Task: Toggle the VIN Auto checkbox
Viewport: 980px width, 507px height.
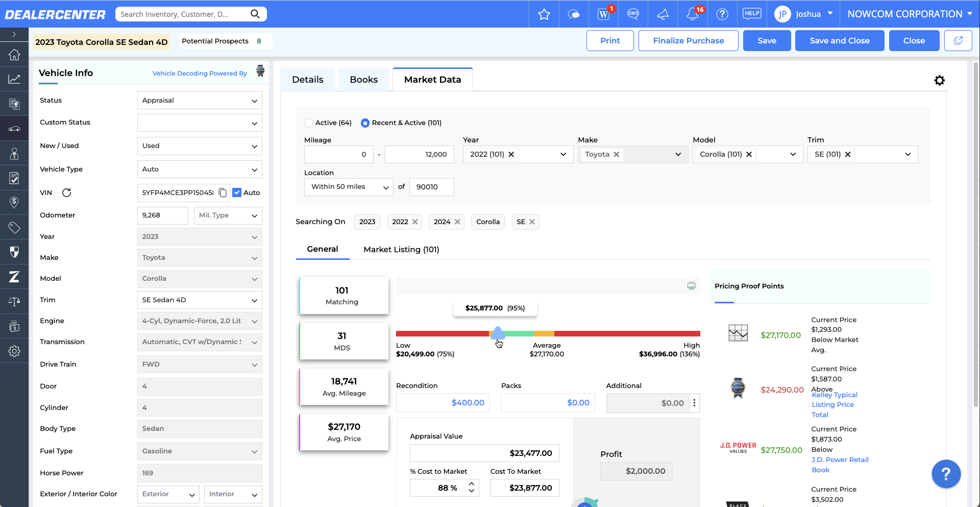Action: click(237, 192)
